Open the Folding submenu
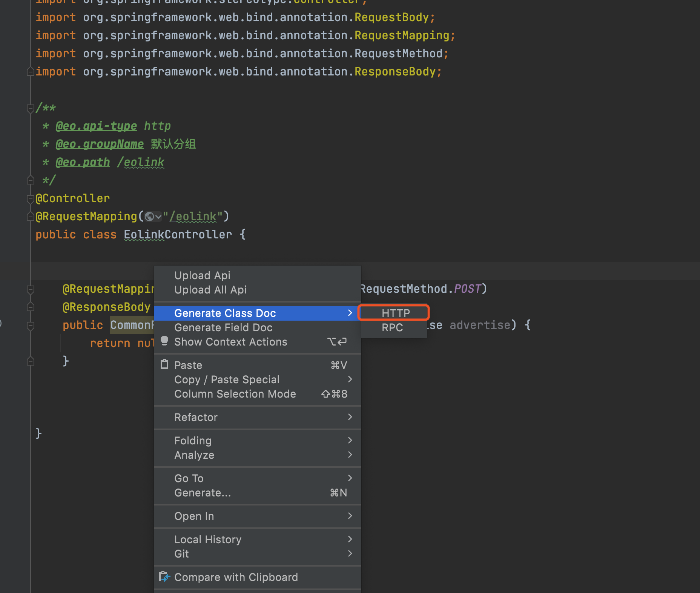The image size is (700, 593). [x=258, y=441]
